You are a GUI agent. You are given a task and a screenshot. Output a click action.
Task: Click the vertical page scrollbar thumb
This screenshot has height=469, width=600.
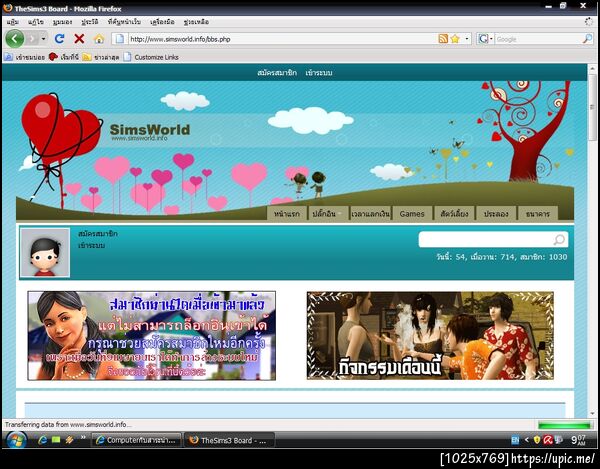(592, 106)
